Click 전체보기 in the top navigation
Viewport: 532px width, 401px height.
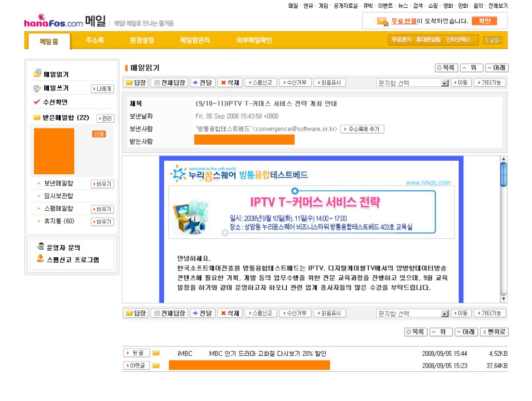click(498, 6)
